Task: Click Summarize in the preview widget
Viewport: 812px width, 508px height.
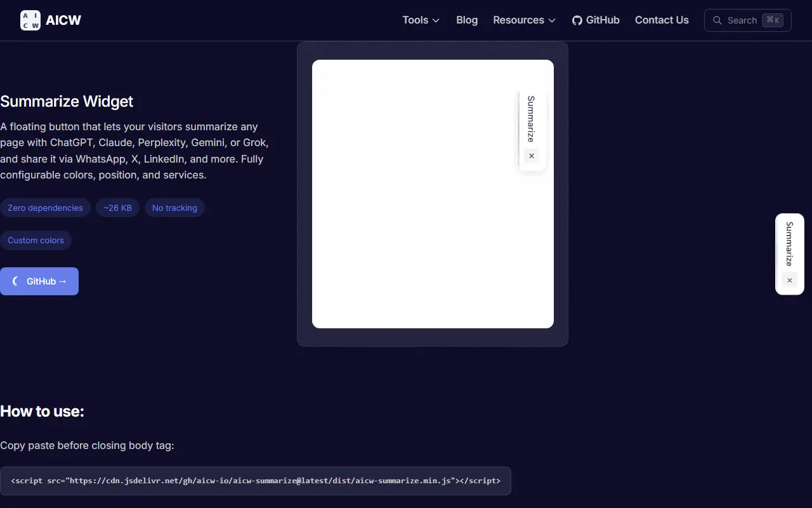Action: [531, 119]
